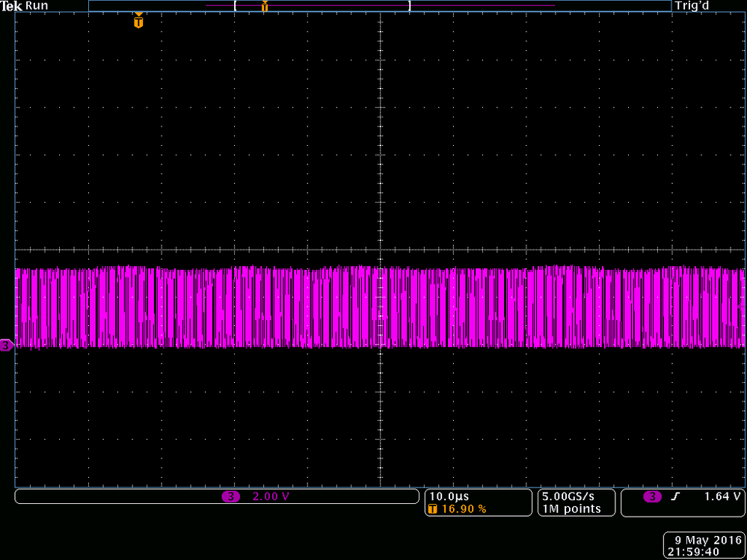This screenshot has height=560, width=747.
Task: Click the orange T trigger position icon
Action: tap(433, 509)
